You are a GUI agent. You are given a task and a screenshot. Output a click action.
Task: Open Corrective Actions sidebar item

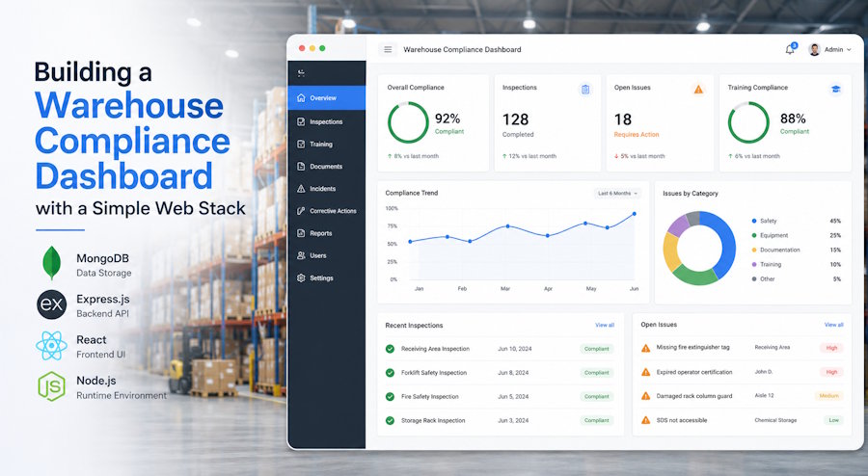[327, 211]
